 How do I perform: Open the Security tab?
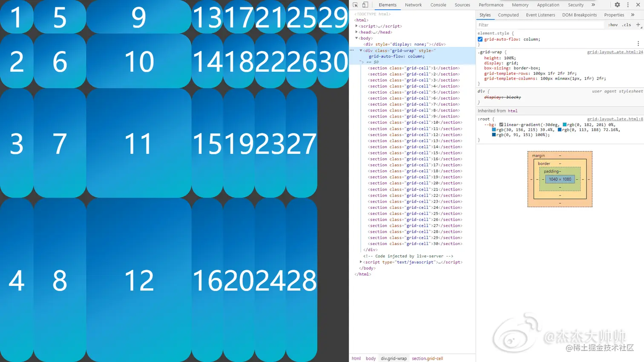[576, 5]
